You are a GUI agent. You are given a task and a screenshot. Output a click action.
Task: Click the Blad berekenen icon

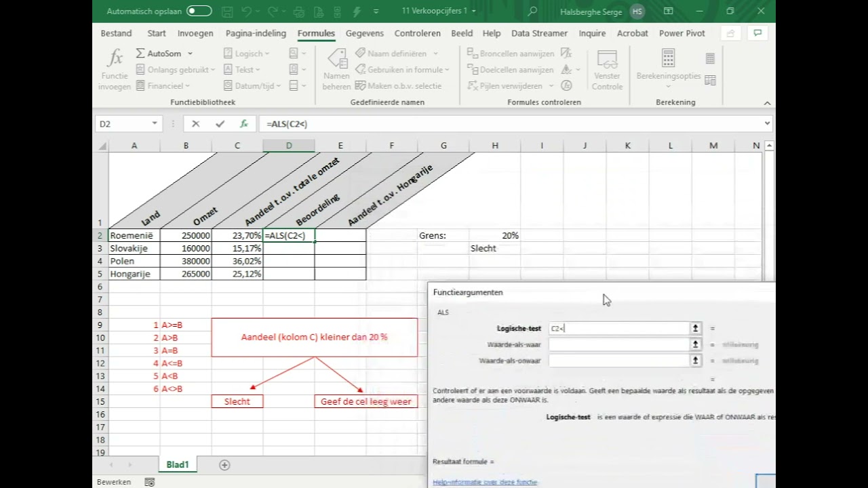pyautogui.click(x=710, y=80)
